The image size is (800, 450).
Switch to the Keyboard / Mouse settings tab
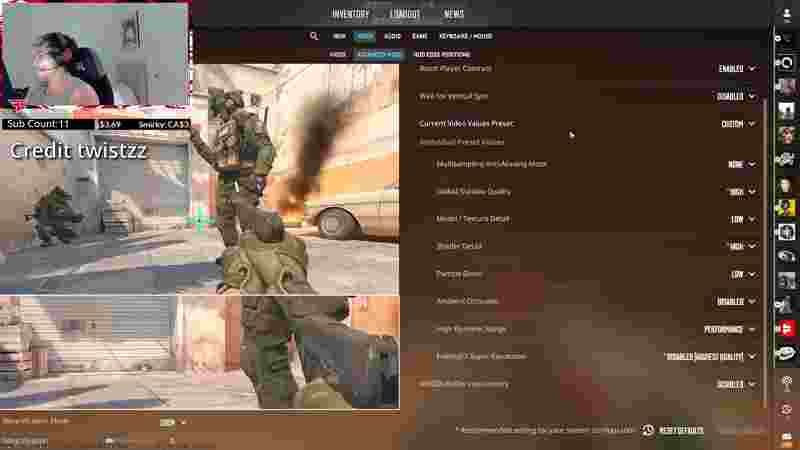pyautogui.click(x=465, y=36)
